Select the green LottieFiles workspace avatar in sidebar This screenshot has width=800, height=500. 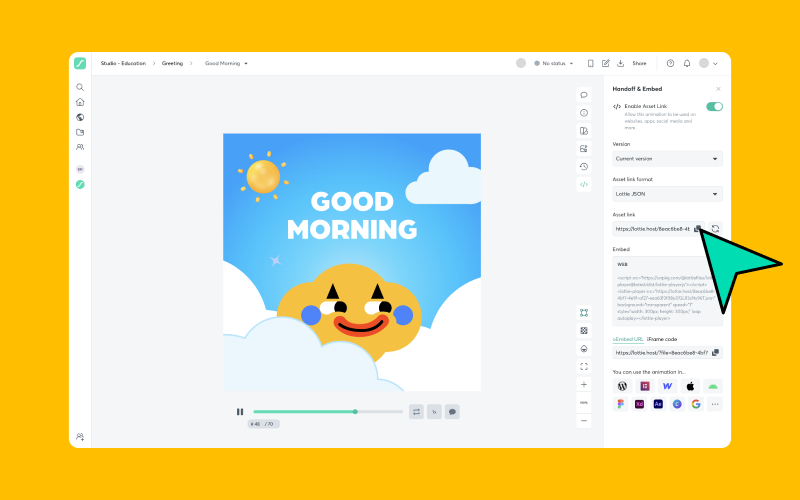coord(80,184)
